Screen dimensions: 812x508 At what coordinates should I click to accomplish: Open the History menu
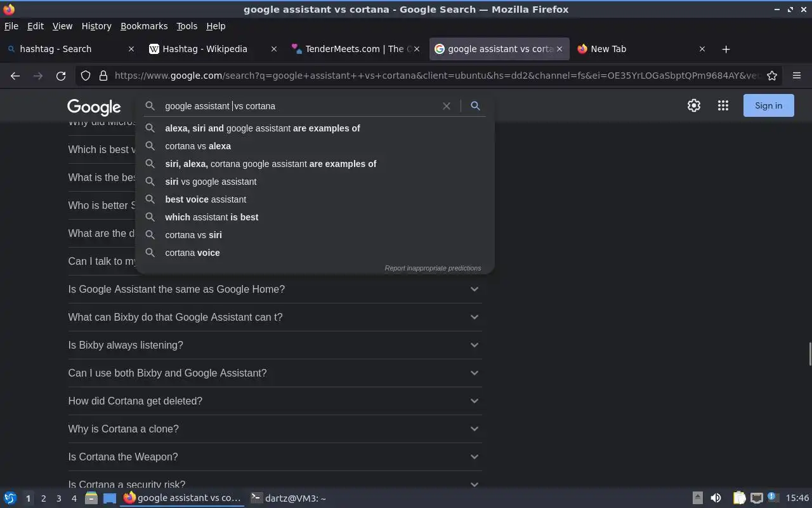96,26
